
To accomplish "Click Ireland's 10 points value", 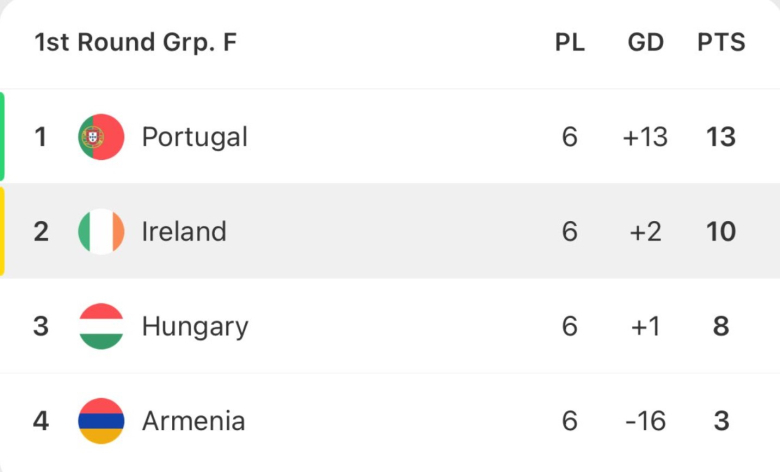I will pyautogui.click(x=721, y=232).
